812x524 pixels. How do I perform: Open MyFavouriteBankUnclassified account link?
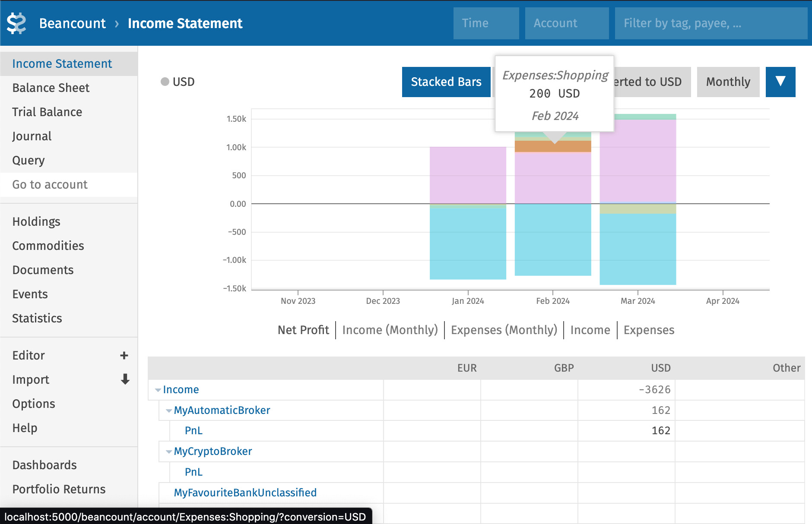pos(245,493)
